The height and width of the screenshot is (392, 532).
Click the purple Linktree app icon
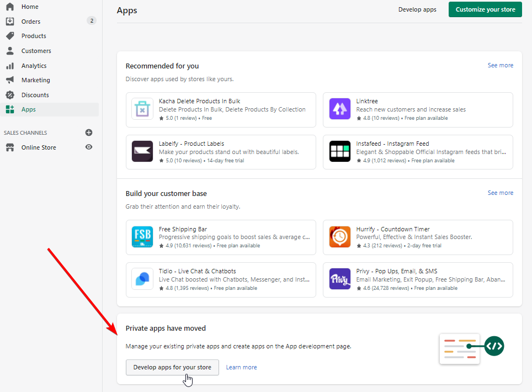point(339,109)
